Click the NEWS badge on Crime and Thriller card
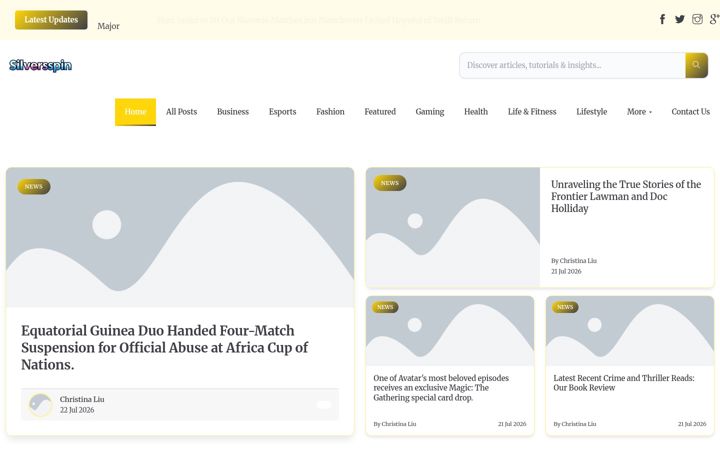 coord(565,307)
